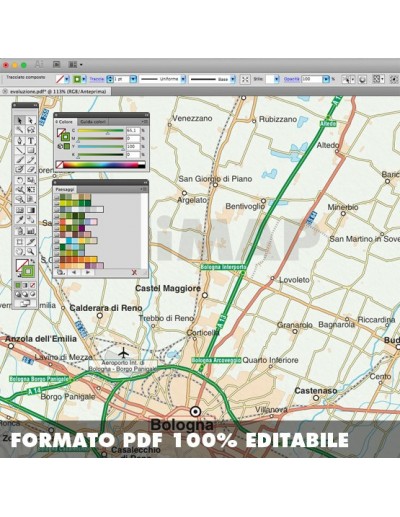
Task: Select the Paesaggi swatch library tab
Action: click(x=65, y=189)
